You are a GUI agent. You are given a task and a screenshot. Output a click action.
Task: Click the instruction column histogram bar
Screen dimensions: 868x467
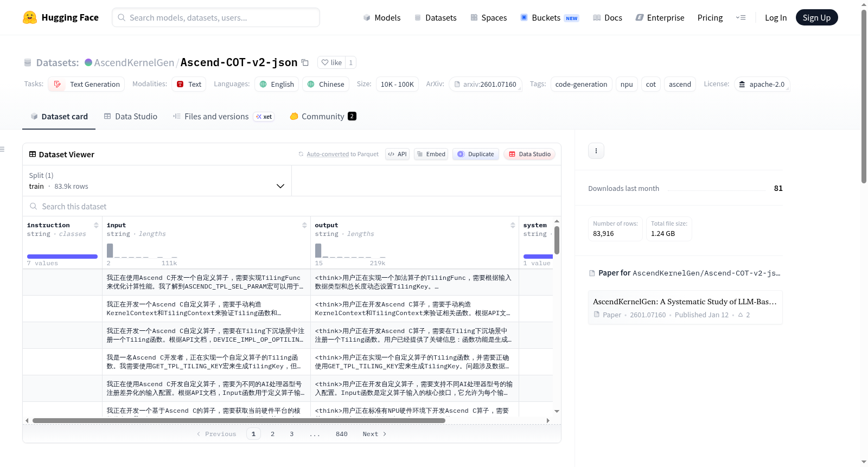pyautogui.click(x=62, y=257)
